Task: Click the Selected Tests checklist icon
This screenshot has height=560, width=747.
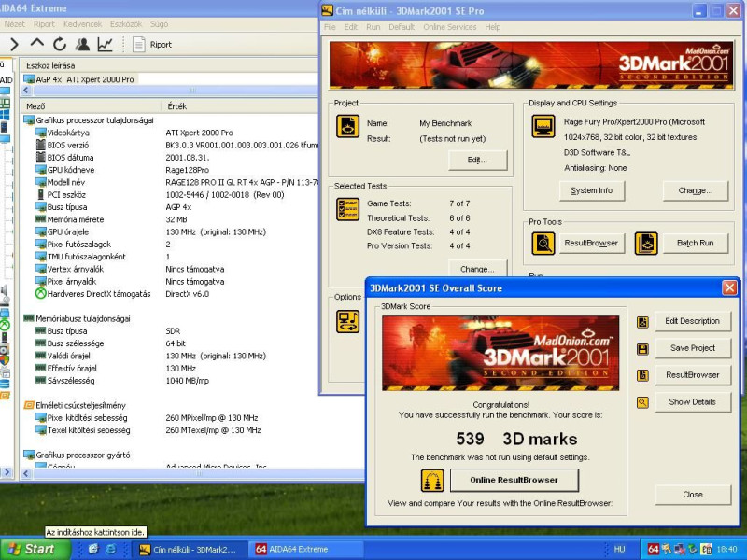Action: coord(347,209)
